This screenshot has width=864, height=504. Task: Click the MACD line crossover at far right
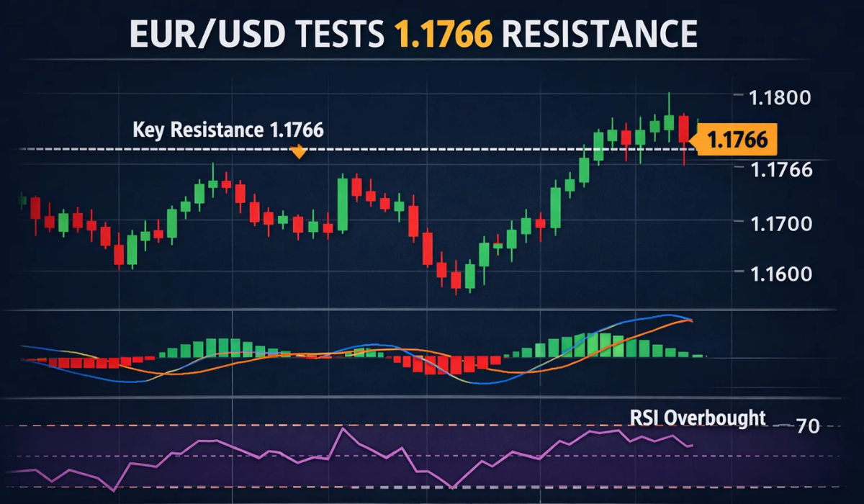[689, 319]
